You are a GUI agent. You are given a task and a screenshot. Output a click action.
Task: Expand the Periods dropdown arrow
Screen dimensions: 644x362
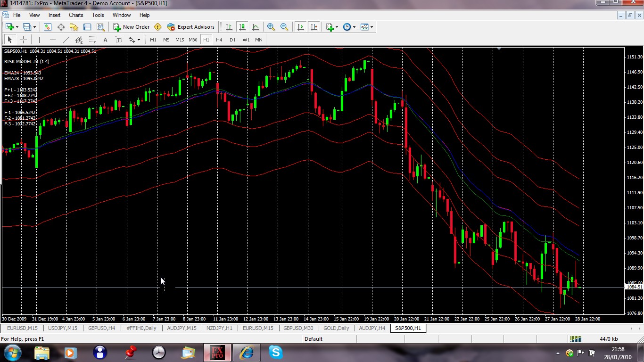(354, 27)
